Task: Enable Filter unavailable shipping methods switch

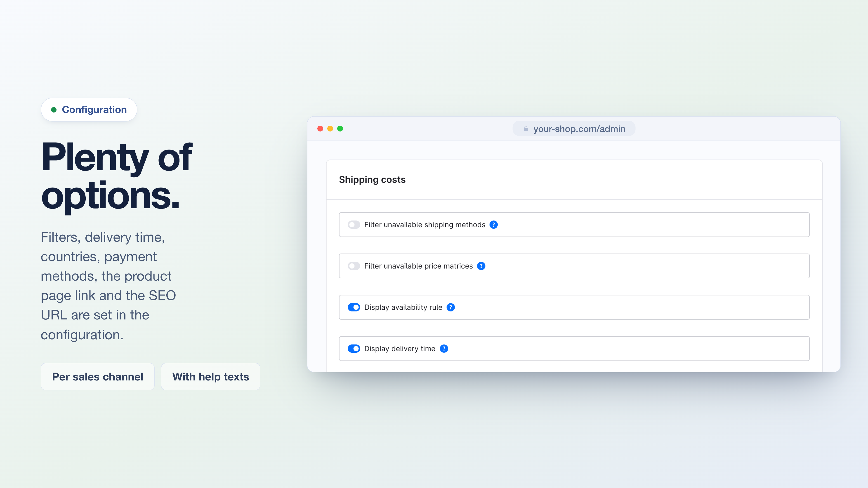Action: pos(354,225)
